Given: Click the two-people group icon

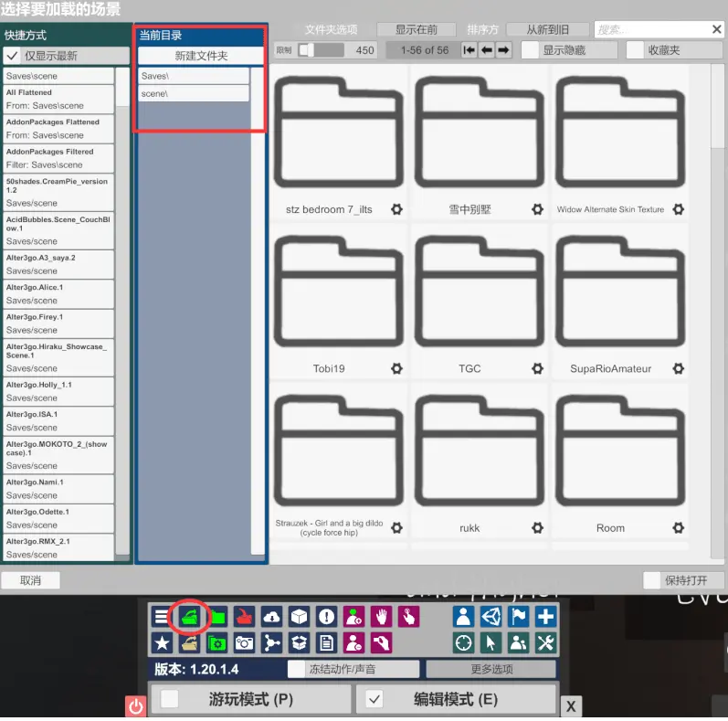Looking at the screenshot, I should pos(518,643).
